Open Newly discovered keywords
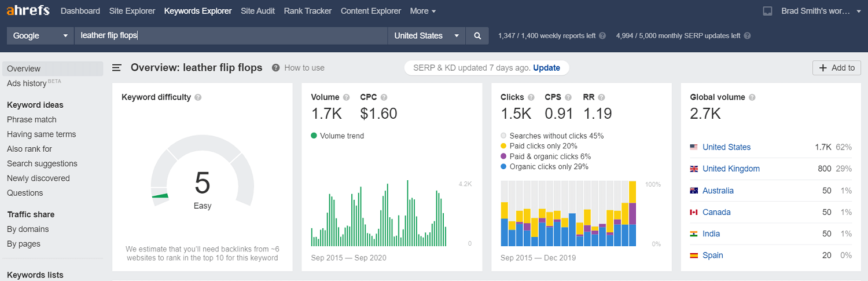The width and height of the screenshot is (868, 281). tap(38, 178)
